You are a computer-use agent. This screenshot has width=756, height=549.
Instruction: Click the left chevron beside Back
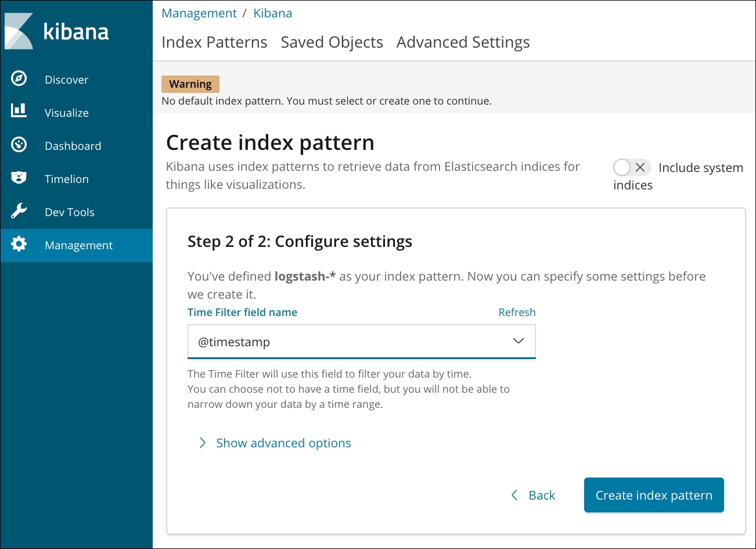point(514,495)
